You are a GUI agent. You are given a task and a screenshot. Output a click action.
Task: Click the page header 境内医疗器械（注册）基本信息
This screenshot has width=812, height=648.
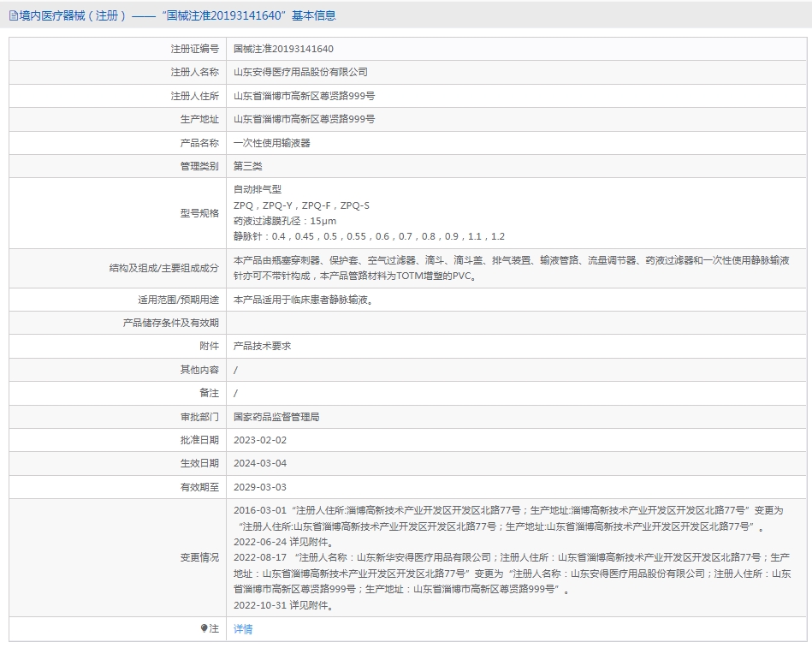pos(173,16)
